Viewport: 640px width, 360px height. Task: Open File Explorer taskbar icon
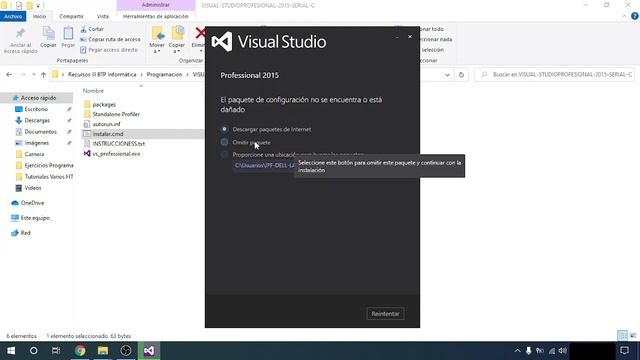click(103, 351)
